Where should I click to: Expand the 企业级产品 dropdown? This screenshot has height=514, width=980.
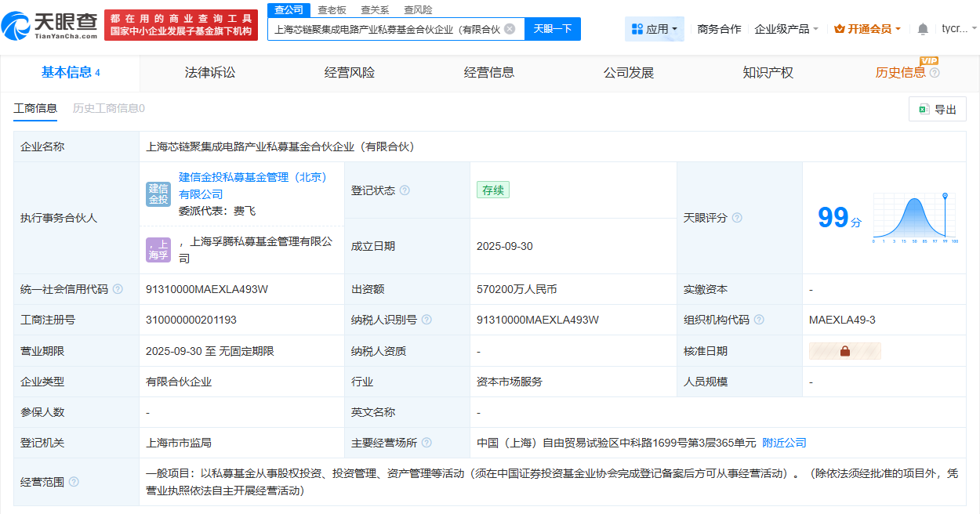786,29
